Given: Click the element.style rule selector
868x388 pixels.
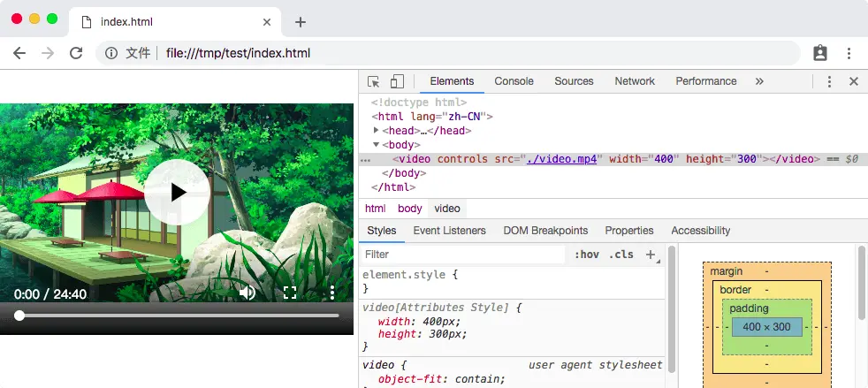Looking at the screenshot, I should click(404, 274).
